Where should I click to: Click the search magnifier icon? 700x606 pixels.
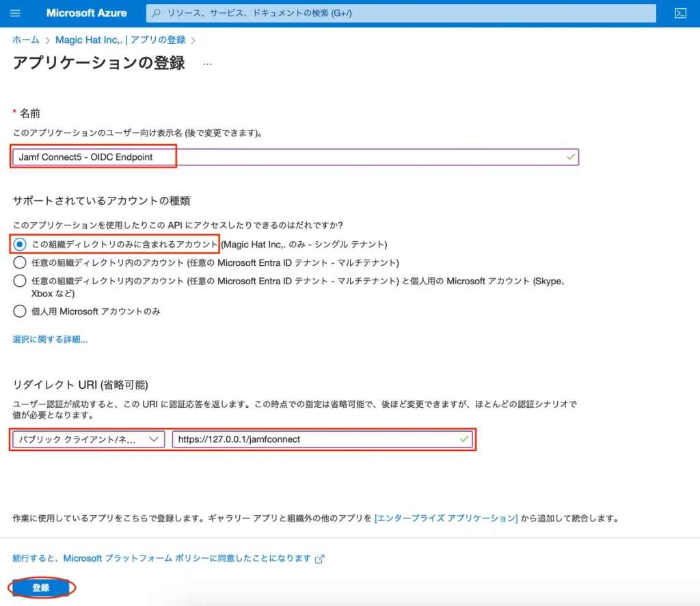(x=157, y=13)
